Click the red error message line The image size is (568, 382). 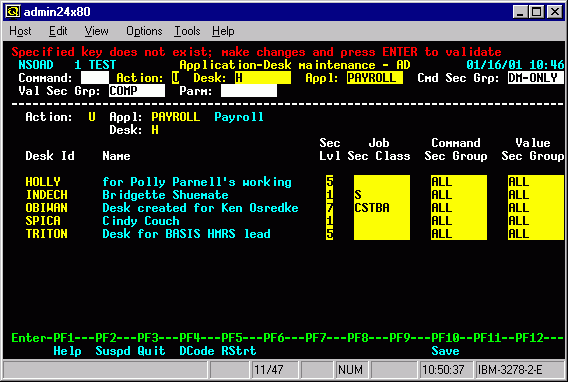[256, 52]
